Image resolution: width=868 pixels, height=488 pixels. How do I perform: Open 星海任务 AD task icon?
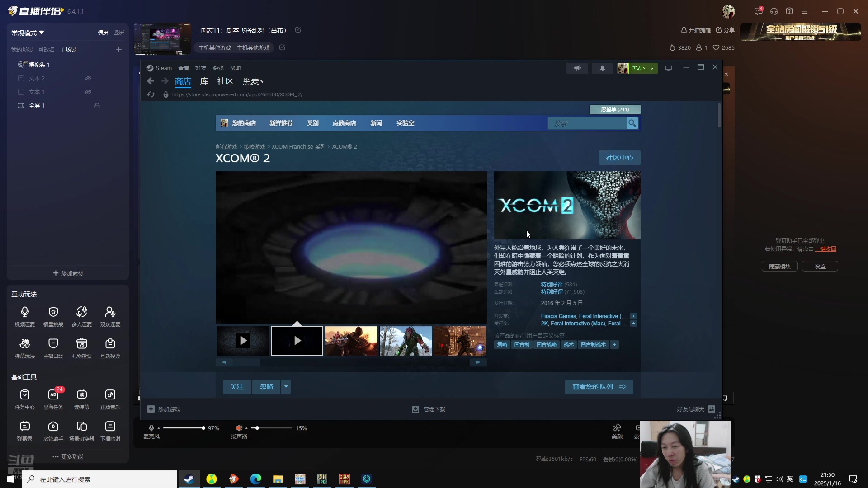point(53,399)
